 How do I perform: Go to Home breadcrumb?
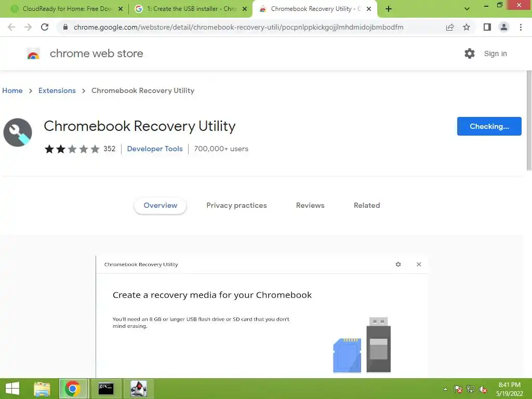click(12, 90)
